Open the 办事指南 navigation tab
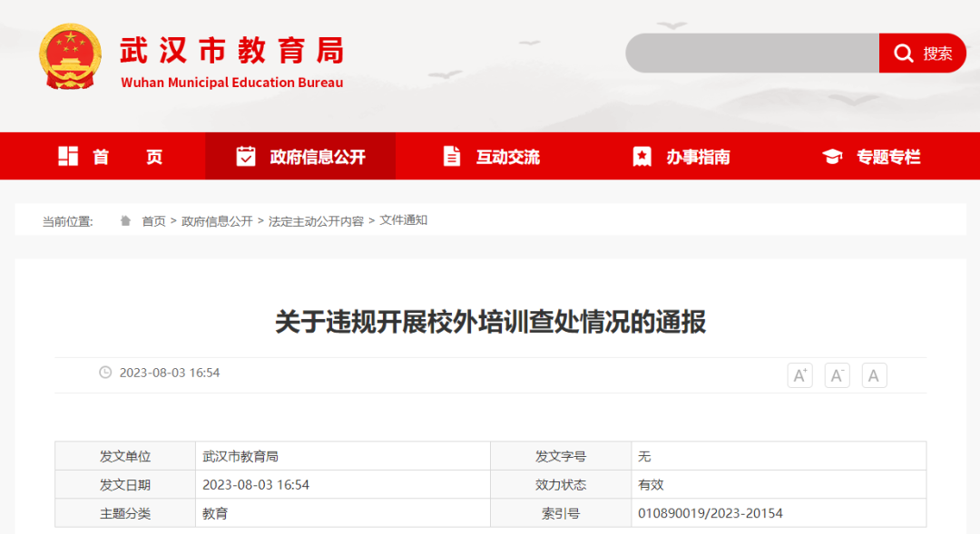 click(x=681, y=156)
